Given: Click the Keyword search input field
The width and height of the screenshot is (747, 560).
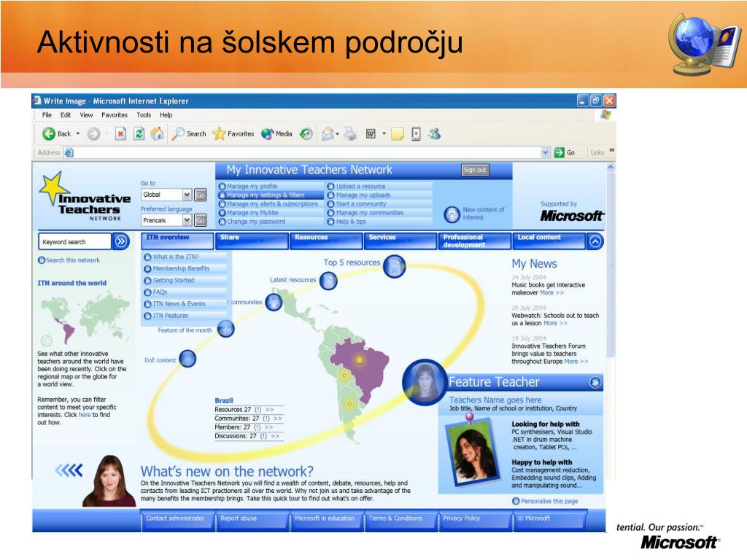Looking at the screenshot, I should [74, 241].
